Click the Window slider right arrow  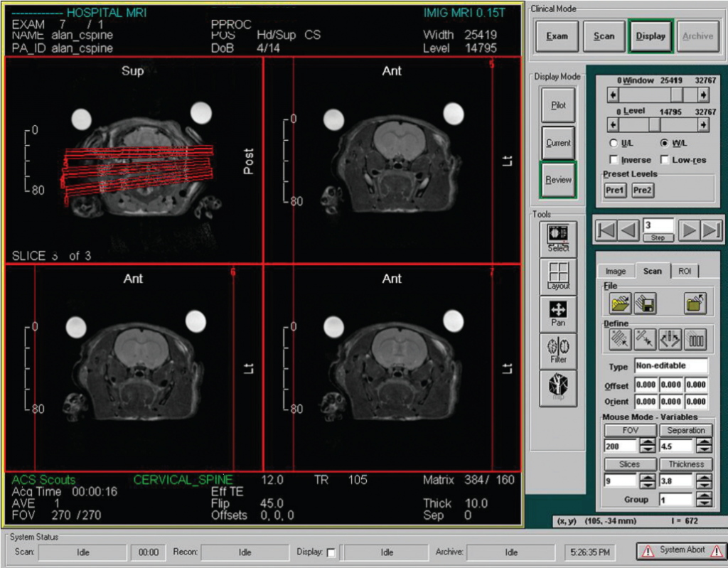[703, 95]
